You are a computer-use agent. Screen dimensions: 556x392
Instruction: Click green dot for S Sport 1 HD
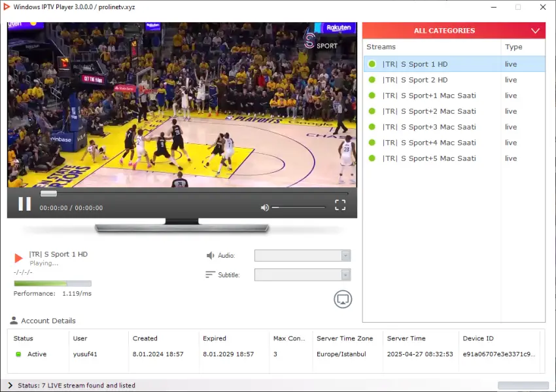[372, 64]
